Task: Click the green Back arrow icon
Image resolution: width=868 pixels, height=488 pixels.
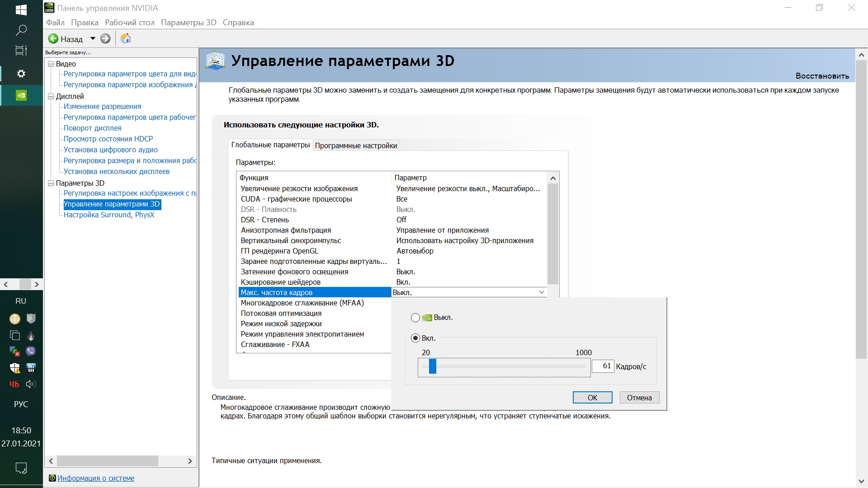Action: coord(53,39)
